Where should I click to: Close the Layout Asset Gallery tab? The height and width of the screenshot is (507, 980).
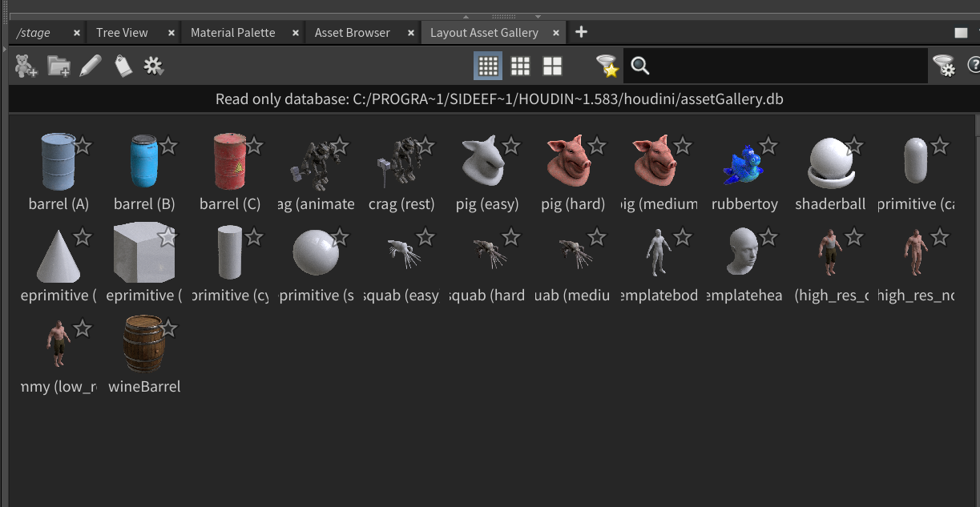pos(556,33)
